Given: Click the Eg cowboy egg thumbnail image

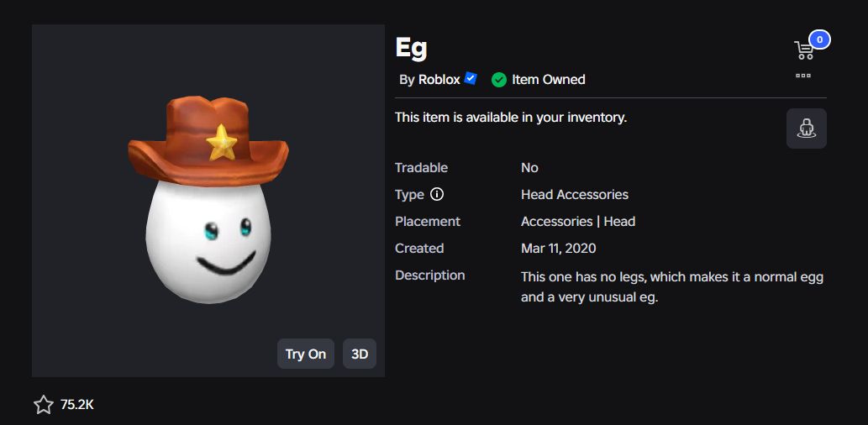Looking at the screenshot, I should click(208, 201).
